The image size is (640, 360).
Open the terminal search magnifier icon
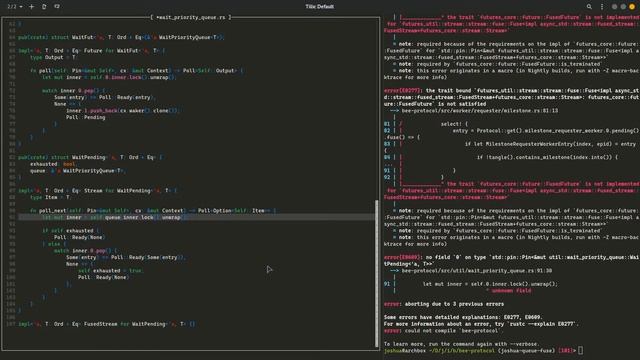[x=589, y=7]
